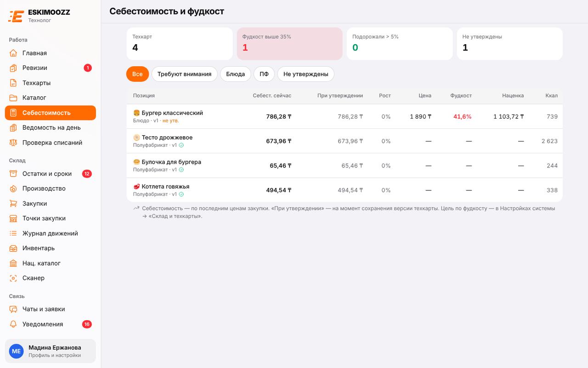Click the Ведомость на день icon

click(13, 128)
